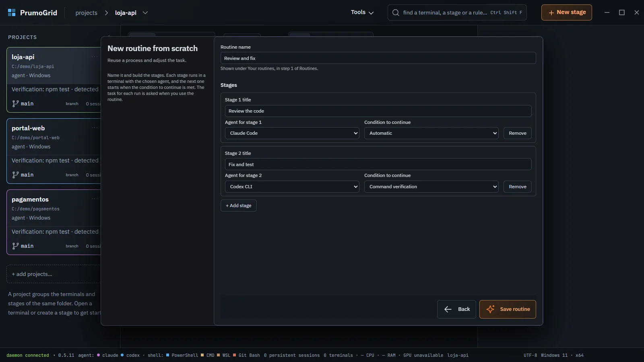Viewport: 644px width, 362px height.
Task: Open the loja-api project dropdown chevron
Action: coord(145,13)
